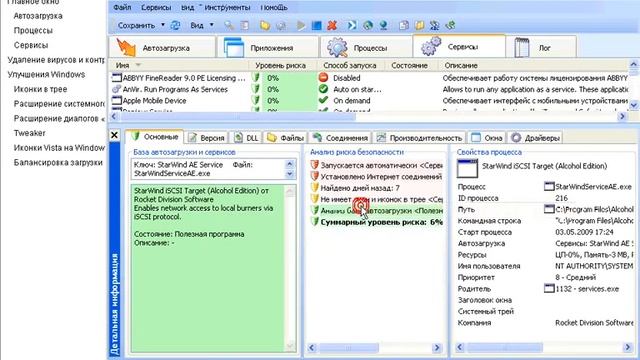Click the up arrow in the Ключ field
Screen dimensions: 640x360
click(289, 164)
